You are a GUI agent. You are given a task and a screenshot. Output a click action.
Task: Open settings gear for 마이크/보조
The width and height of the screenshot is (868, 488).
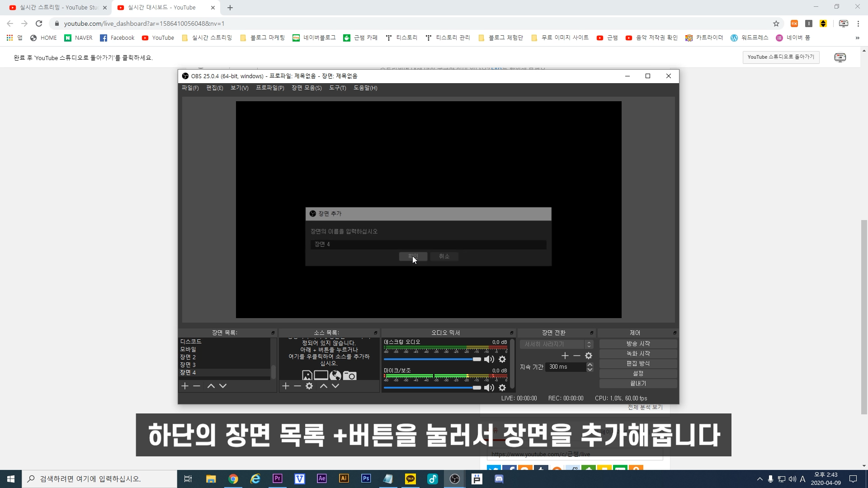(x=502, y=388)
